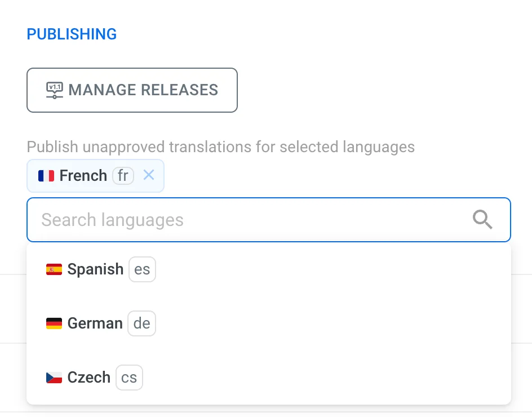Image resolution: width=532 pixels, height=417 pixels.
Task: Click empty space right of the Spanish option
Action: (338, 269)
